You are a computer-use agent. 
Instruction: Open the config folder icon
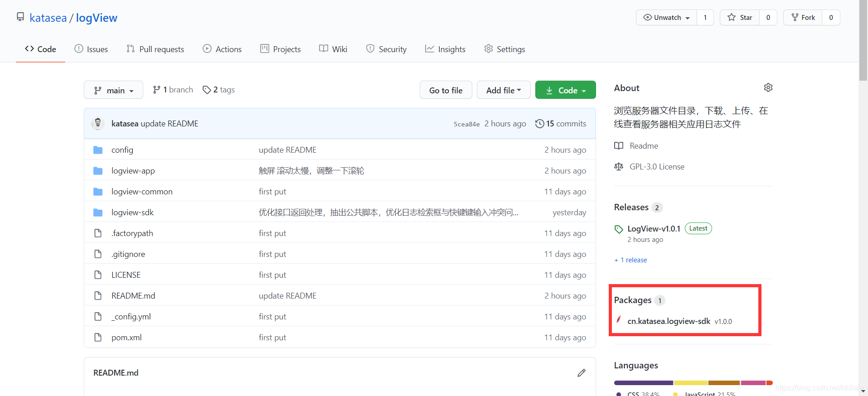(98, 150)
